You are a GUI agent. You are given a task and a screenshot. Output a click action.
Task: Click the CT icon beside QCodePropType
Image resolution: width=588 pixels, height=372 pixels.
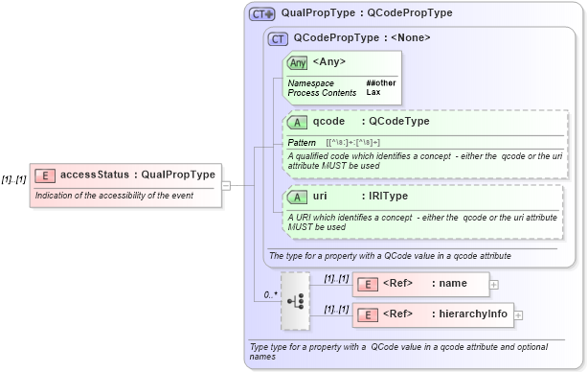coord(278,39)
